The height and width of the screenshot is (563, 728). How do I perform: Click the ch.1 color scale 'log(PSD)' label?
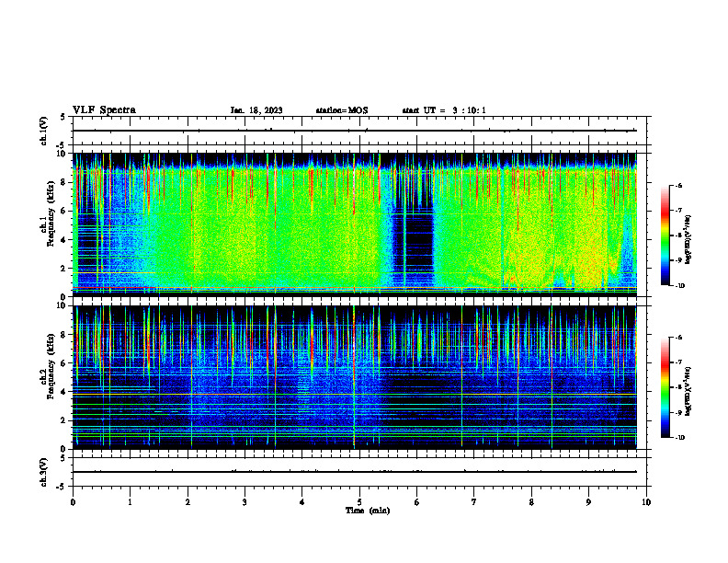pyautogui.click(x=688, y=239)
